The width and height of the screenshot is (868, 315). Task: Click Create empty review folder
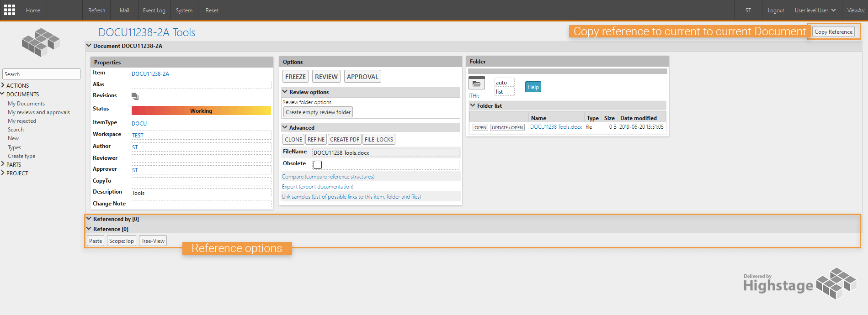[x=318, y=112]
